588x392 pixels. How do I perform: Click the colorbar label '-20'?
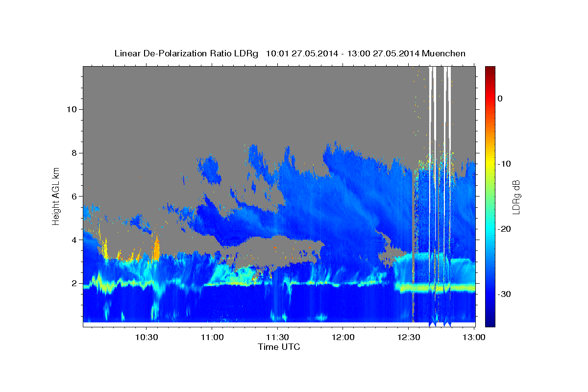tap(504, 229)
